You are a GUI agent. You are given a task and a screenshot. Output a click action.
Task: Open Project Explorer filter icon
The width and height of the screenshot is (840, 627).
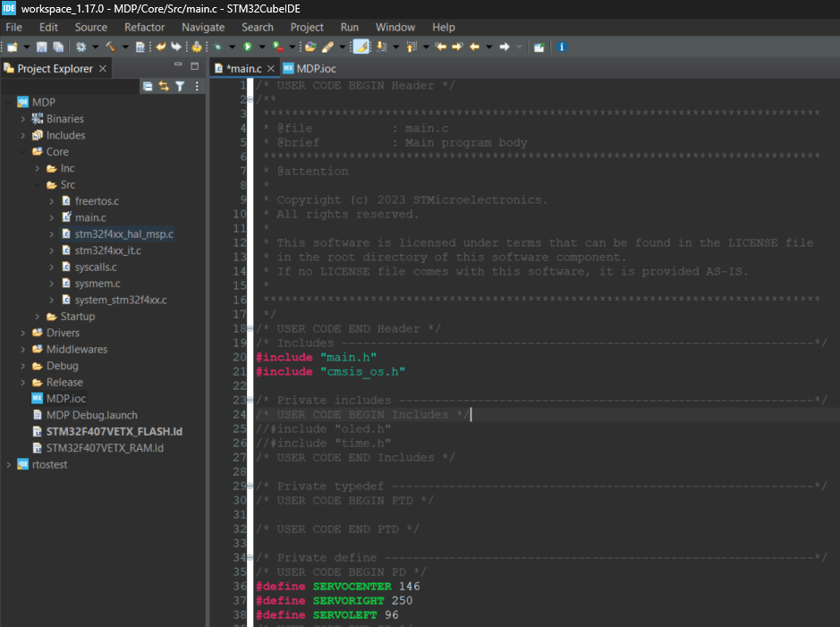click(x=180, y=86)
